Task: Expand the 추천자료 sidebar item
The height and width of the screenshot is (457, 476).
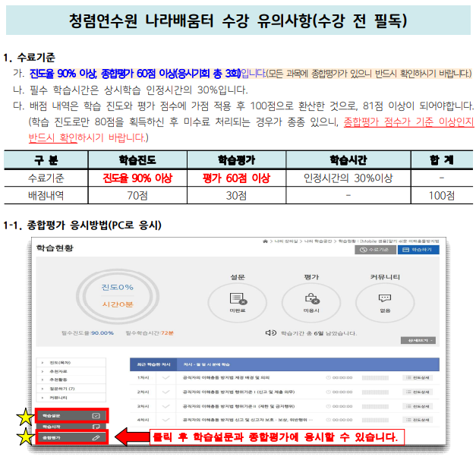Action: (71, 371)
